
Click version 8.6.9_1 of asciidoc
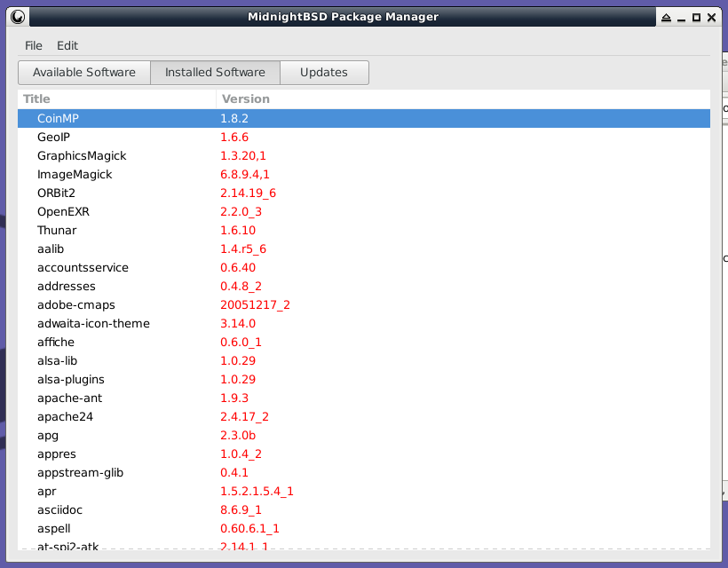pos(241,510)
